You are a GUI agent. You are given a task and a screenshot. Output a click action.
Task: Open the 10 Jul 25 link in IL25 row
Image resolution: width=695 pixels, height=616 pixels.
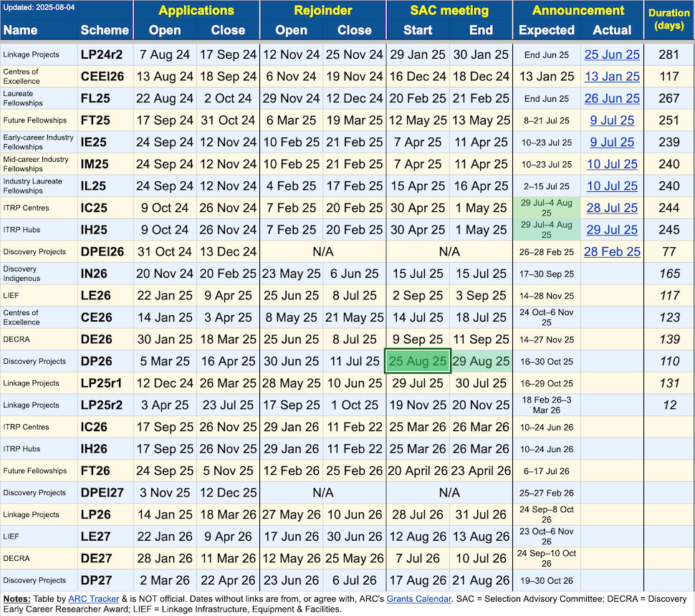coord(612,186)
